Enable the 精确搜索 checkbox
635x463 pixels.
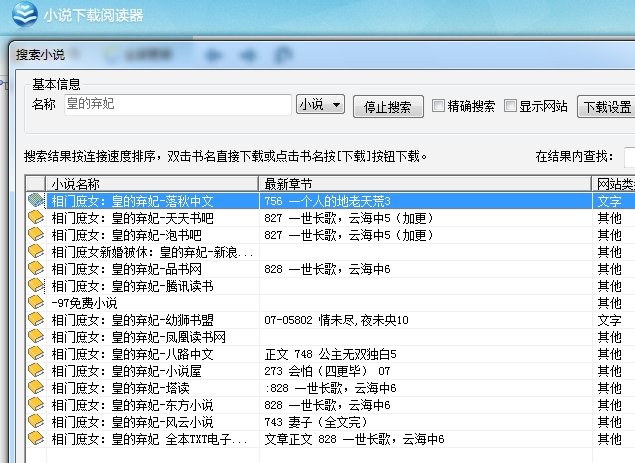[438, 106]
